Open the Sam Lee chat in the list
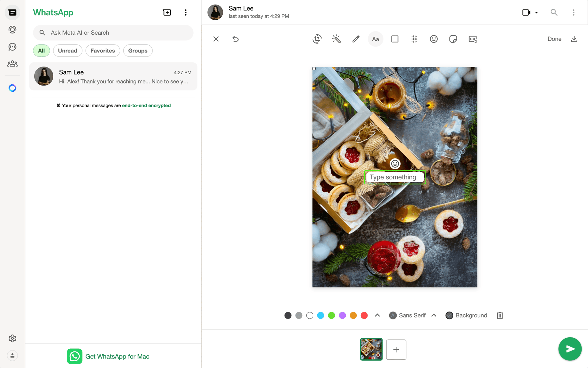The height and width of the screenshot is (368, 588). 113,76
